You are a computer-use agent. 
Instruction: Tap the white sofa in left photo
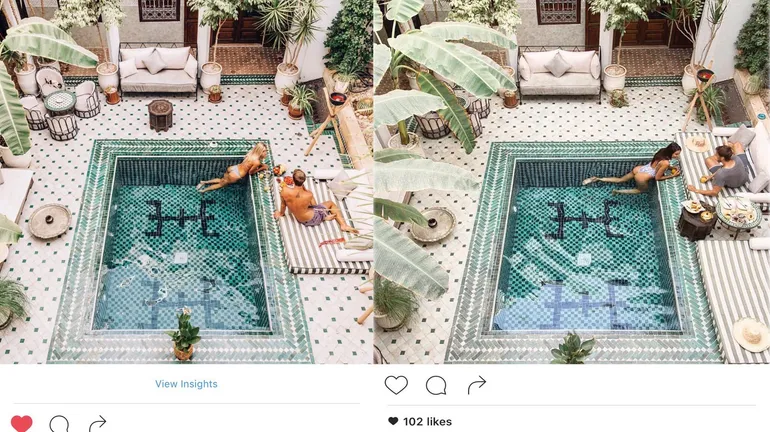click(x=158, y=70)
